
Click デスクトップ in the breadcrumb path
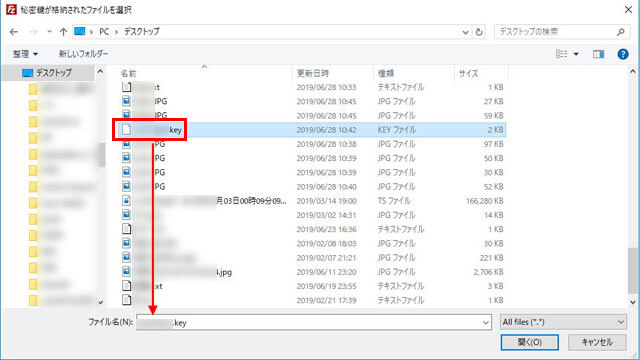point(142,32)
